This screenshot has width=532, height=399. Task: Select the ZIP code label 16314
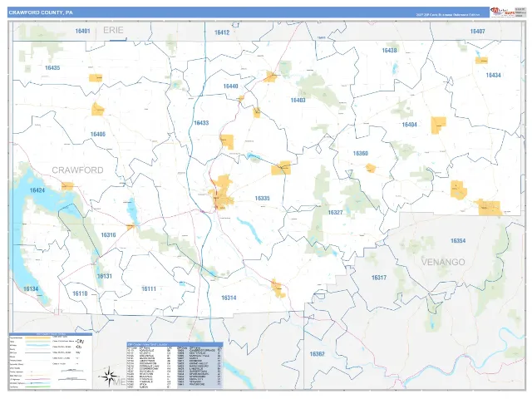(x=229, y=298)
